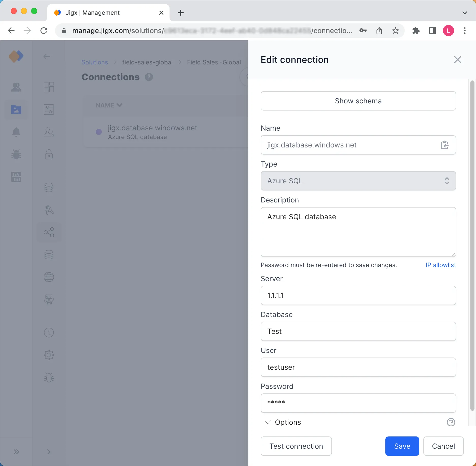Open the globe icon in sidebar
The image size is (476, 466).
pos(49,277)
